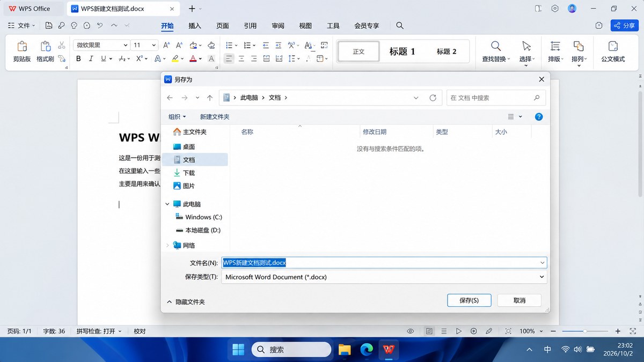Sort by the Date modified column header
The width and height of the screenshot is (644, 362).
375,131
